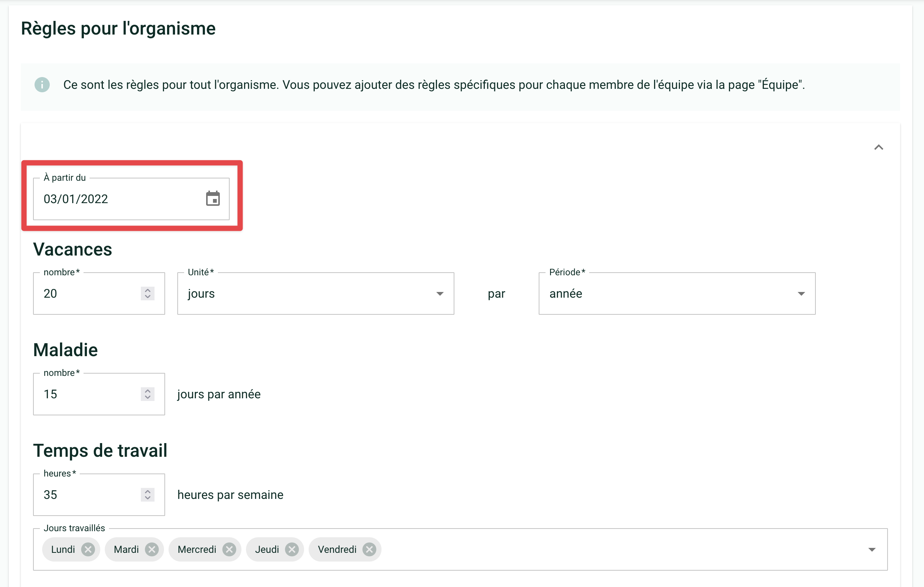The width and height of the screenshot is (924, 587).
Task: Open the Unité dropdown showing jours
Action: point(316,294)
